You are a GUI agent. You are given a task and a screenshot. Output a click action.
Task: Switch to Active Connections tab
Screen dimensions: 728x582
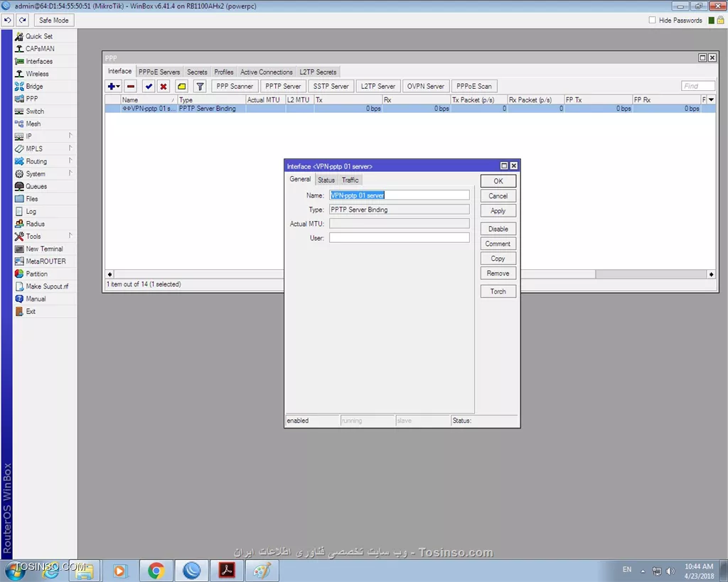266,72
